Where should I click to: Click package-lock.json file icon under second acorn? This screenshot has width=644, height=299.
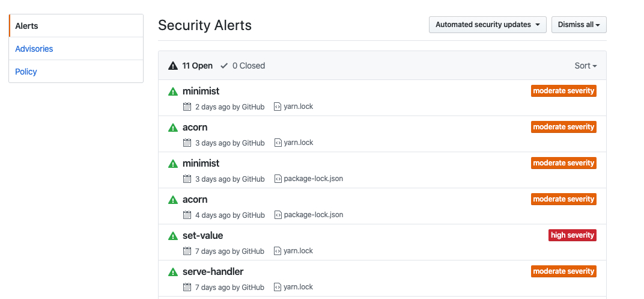278,215
